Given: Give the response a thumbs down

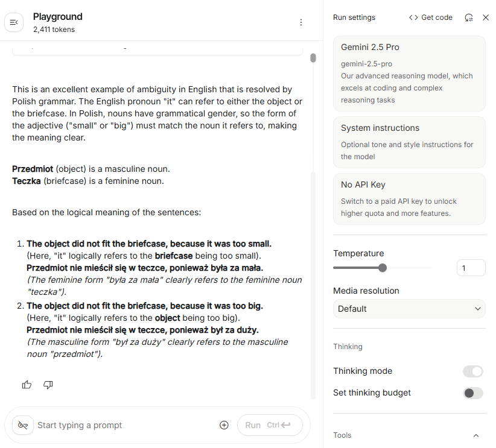Looking at the screenshot, I should coord(48,385).
